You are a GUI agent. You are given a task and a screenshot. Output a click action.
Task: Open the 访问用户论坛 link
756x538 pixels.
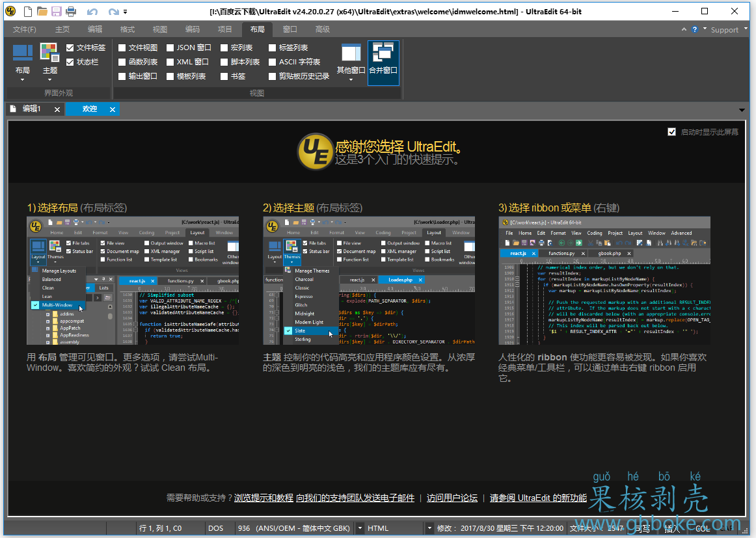pos(452,498)
